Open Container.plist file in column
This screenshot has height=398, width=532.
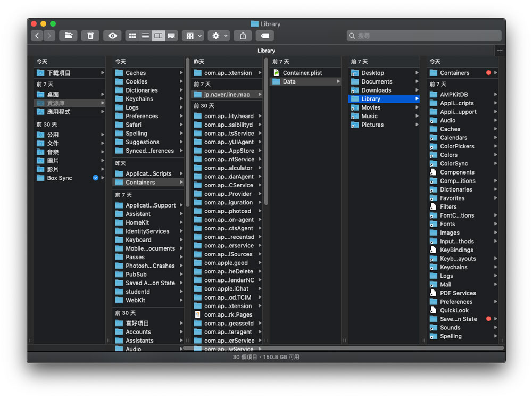[x=302, y=73]
